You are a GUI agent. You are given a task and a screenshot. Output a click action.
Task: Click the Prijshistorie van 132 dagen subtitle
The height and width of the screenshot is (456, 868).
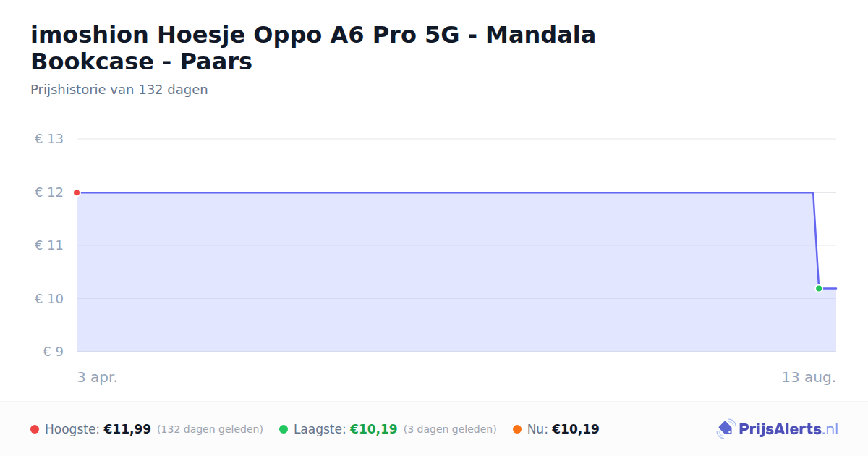pyautogui.click(x=119, y=90)
